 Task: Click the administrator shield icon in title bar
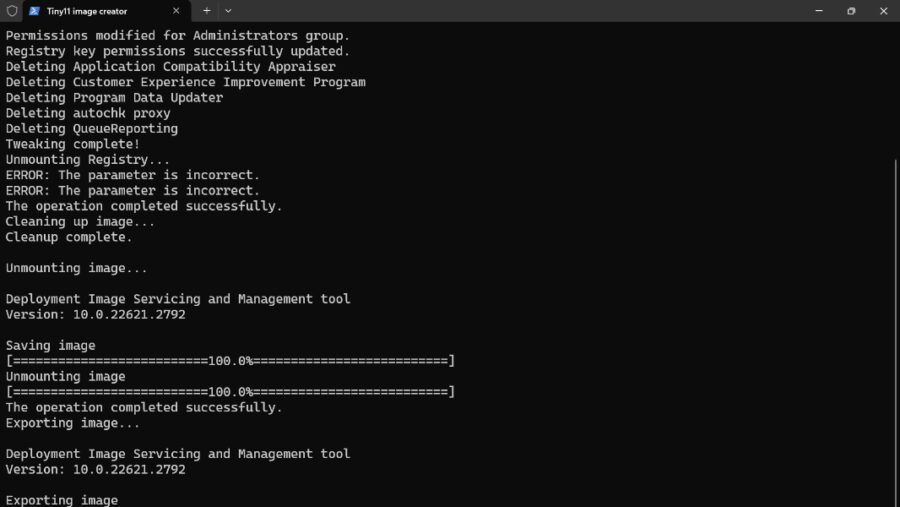11,11
